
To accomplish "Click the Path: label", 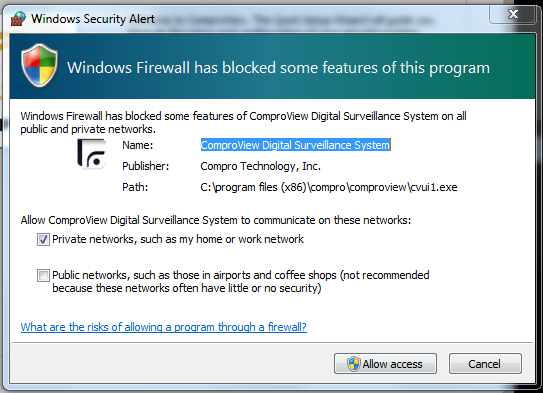I will click(x=135, y=187).
